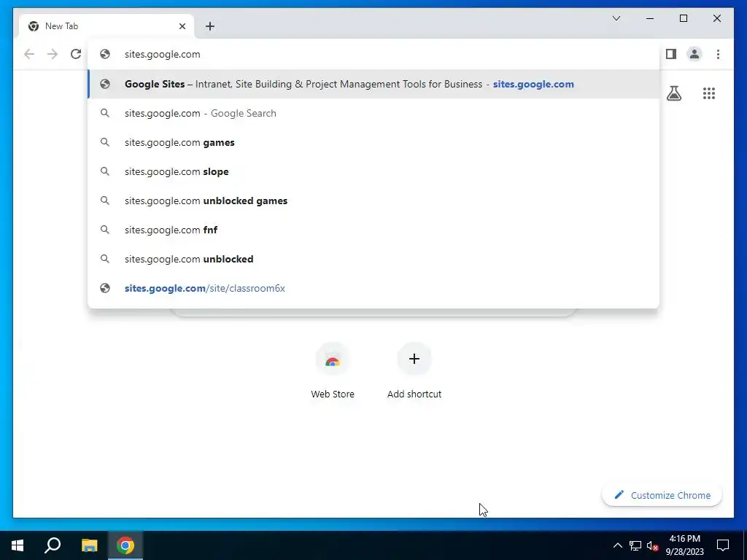Image resolution: width=747 pixels, height=560 pixels.
Task: Minimize the Chrome window
Action: pyautogui.click(x=650, y=18)
